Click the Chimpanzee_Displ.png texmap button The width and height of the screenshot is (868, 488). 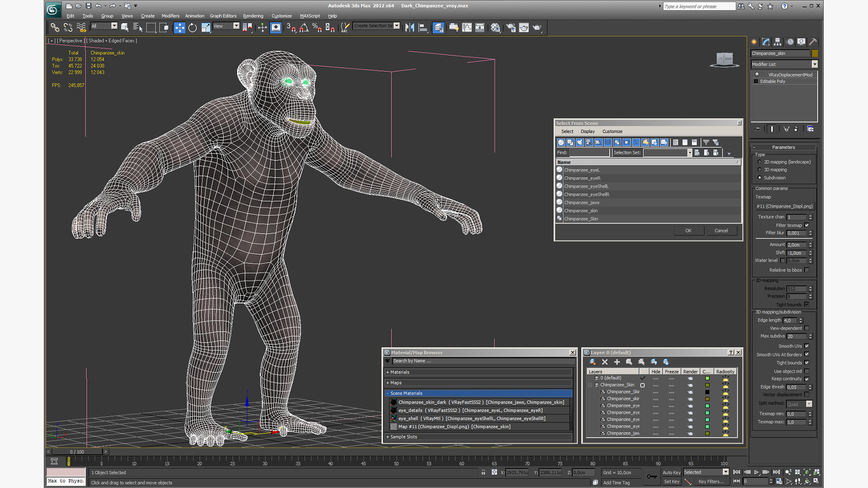point(784,206)
